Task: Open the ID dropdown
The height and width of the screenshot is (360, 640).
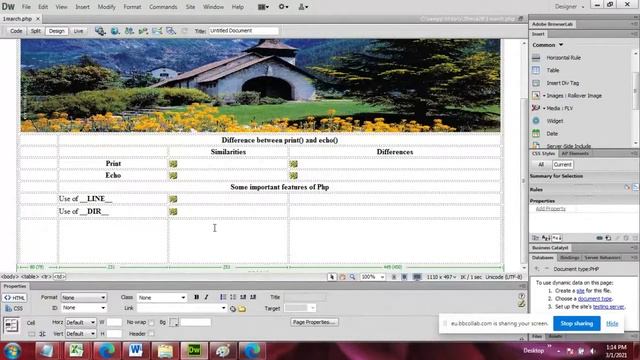Action: 84,308
